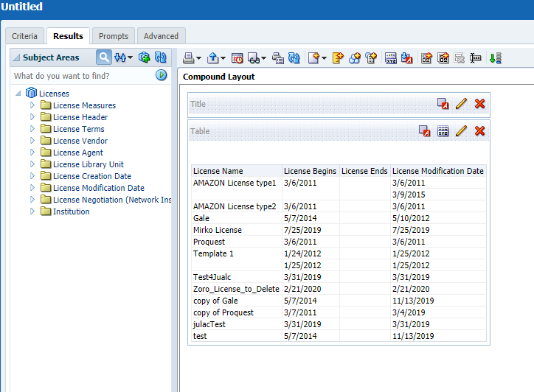Viewport: 534px width, 392px height.
Task: Collapse the Subject Areas pane triangle
Action: (x=16, y=57)
